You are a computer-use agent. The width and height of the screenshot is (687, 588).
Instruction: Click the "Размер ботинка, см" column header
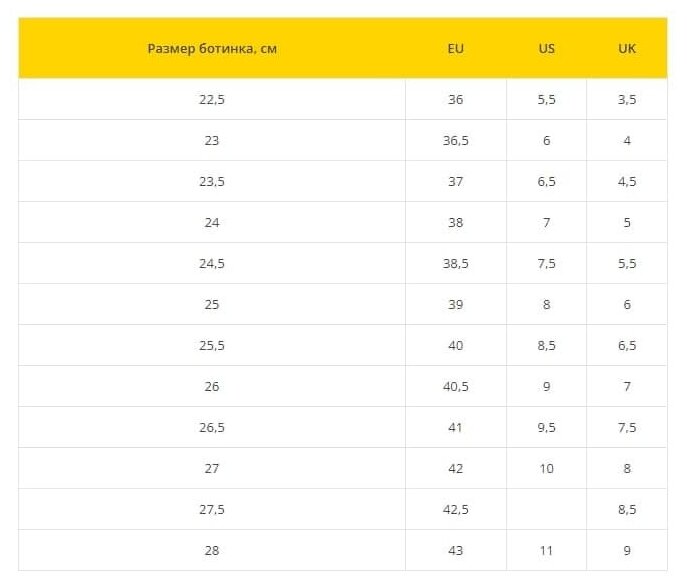(212, 48)
